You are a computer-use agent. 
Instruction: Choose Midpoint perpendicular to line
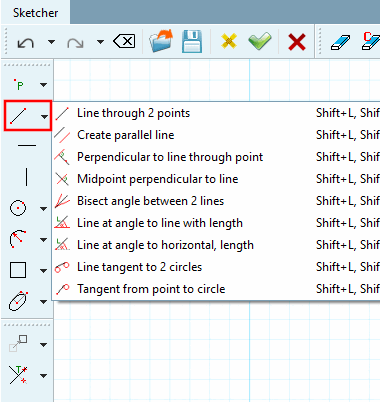pos(216,179)
